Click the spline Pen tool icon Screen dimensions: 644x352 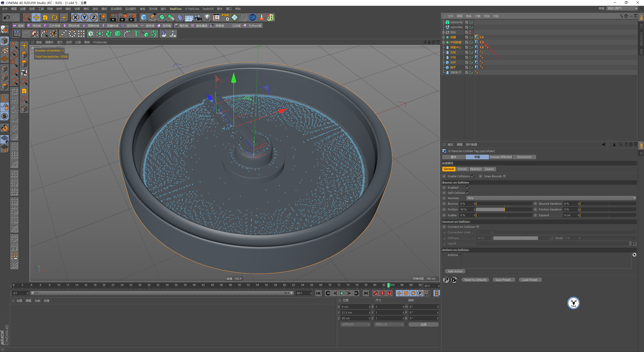coord(153,17)
